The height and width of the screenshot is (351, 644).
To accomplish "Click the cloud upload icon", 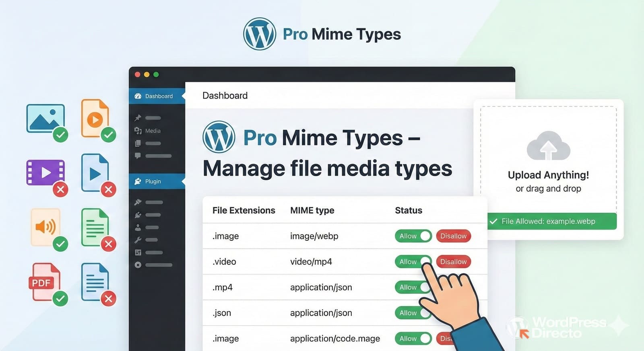I will pyautogui.click(x=548, y=146).
